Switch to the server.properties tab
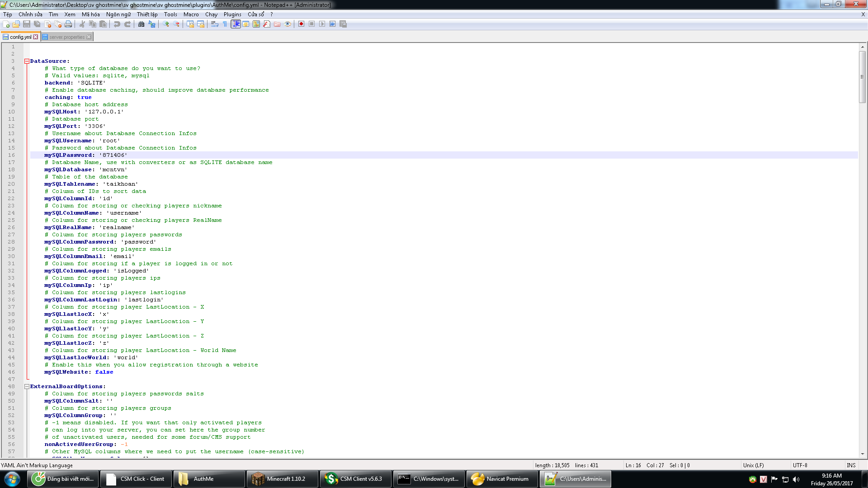Viewport: 868px width, 488px height. pyautogui.click(x=66, y=37)
